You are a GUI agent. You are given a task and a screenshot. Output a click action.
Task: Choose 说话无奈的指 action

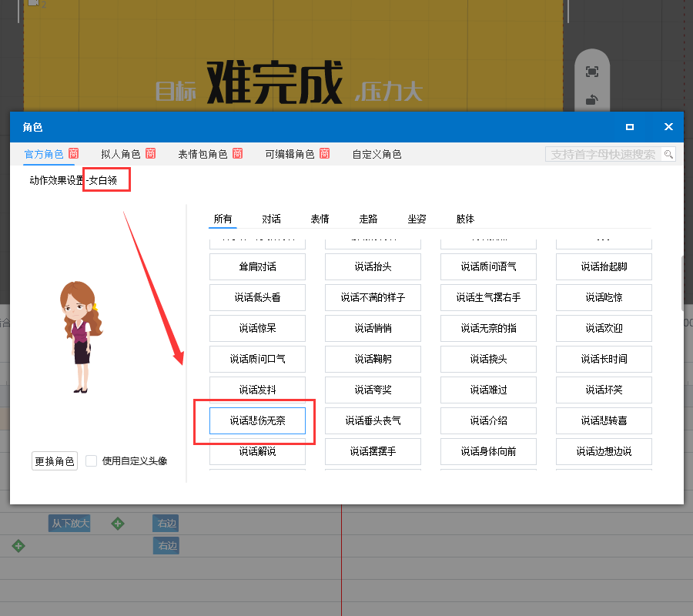tap(488, 328)
